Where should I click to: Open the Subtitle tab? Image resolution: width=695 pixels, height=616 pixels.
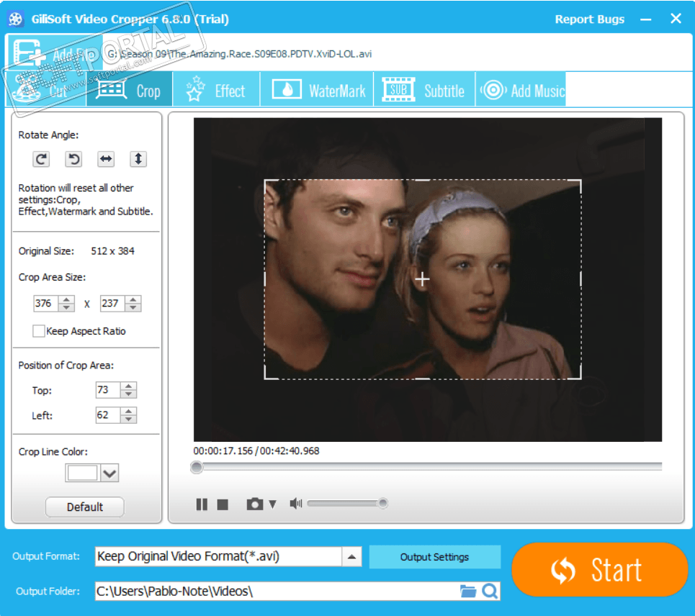(424, 90)
